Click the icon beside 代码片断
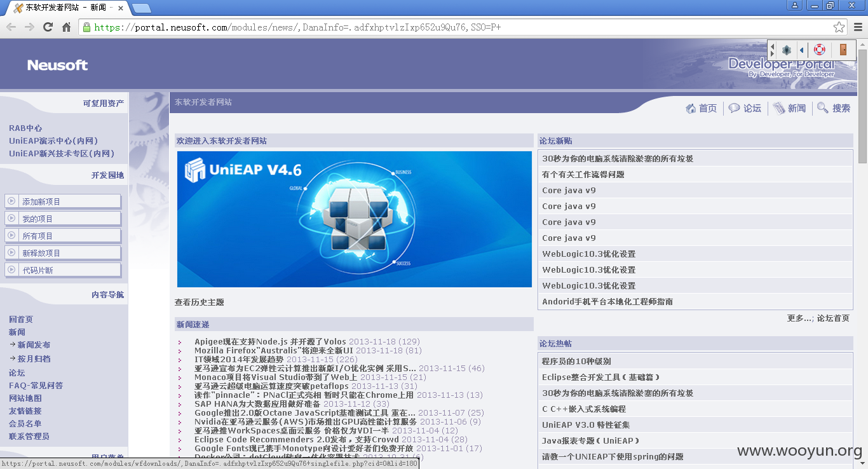868x469 pixels. (x=11, y=269)
